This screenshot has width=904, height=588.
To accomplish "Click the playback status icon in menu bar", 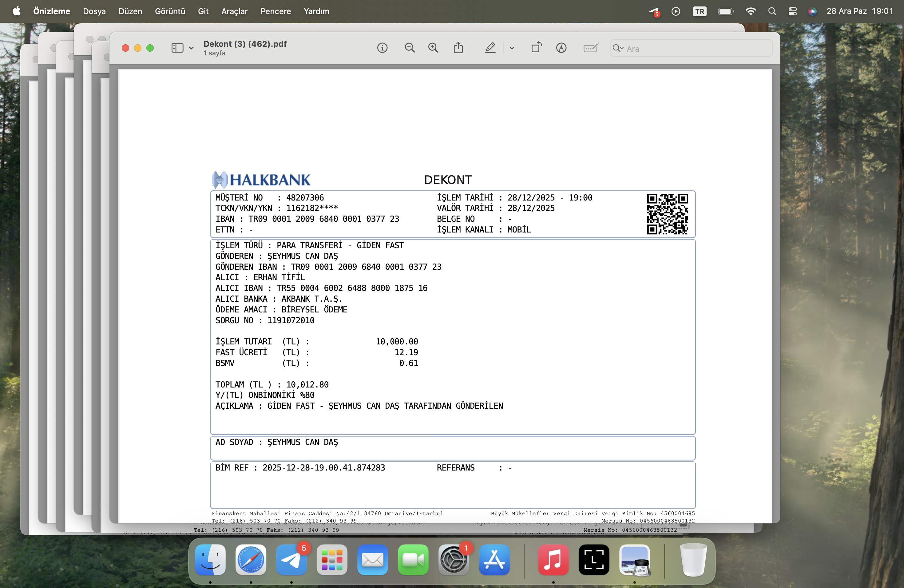I will 676,11.
